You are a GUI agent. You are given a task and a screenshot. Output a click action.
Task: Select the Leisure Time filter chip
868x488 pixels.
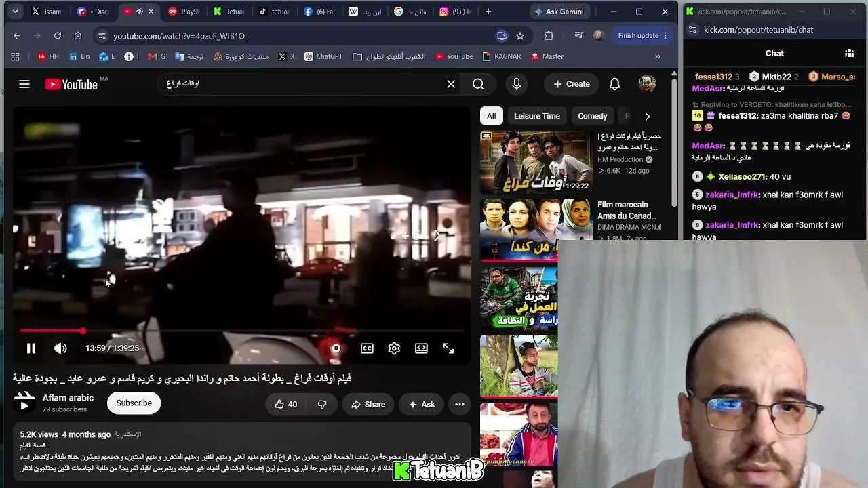(x=537, y=116)
